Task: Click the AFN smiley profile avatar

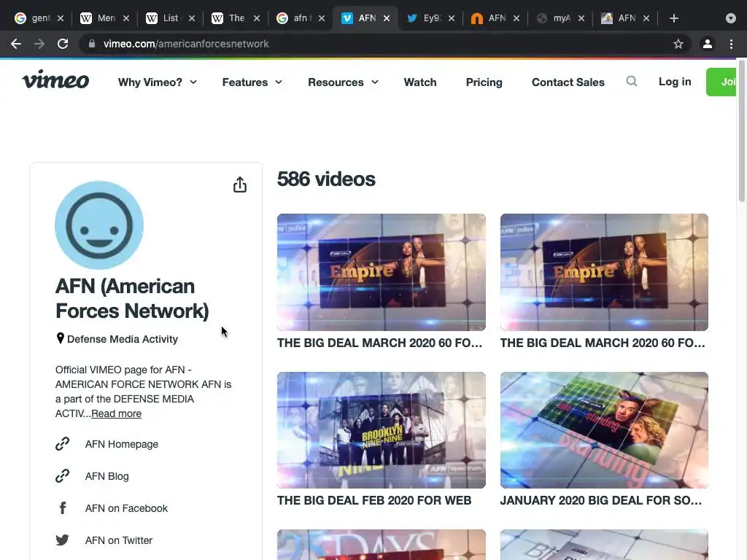Action: click(x=99, y=225)
